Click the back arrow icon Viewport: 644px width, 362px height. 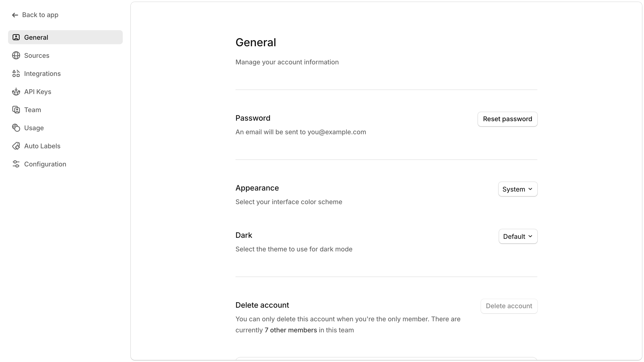coord(15,15)
